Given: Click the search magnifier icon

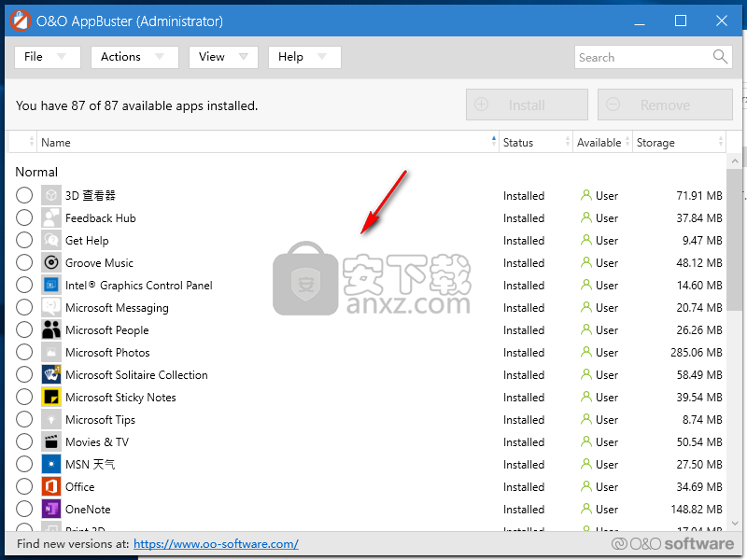Looking at the screenshot, I should click(720, 57).
